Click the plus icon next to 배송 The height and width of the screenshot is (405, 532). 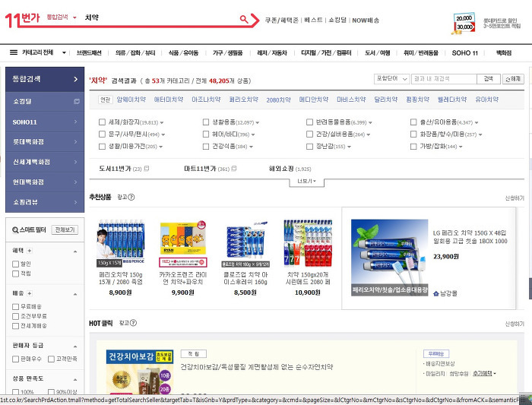click(x=30, y=293)
